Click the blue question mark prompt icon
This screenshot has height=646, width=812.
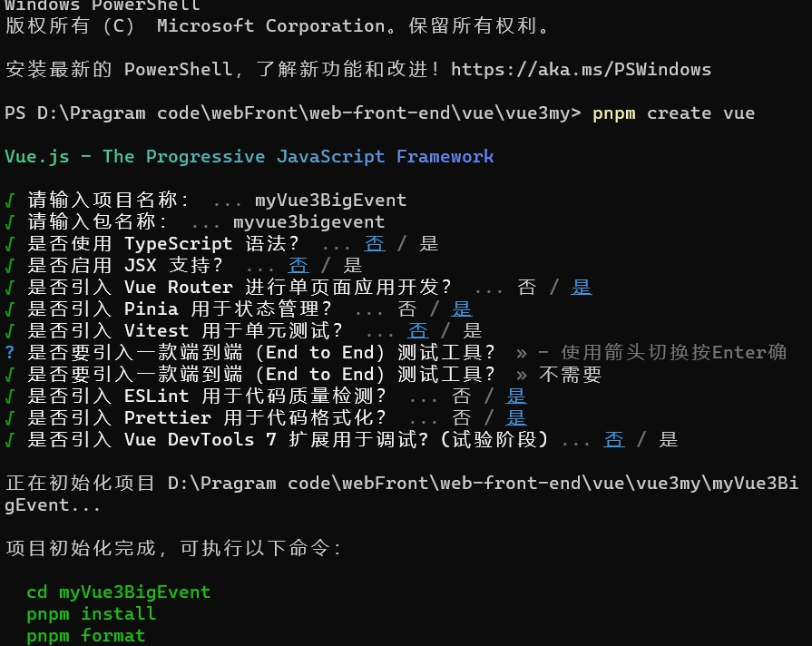pyautogui.click(x=9, y=352)
